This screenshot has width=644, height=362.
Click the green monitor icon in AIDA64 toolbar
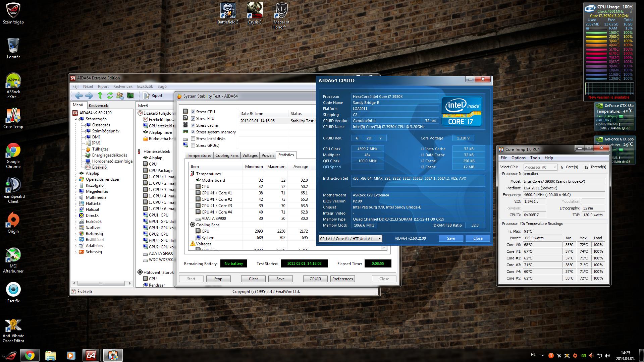pyautogui.click(x=130, y=96)
